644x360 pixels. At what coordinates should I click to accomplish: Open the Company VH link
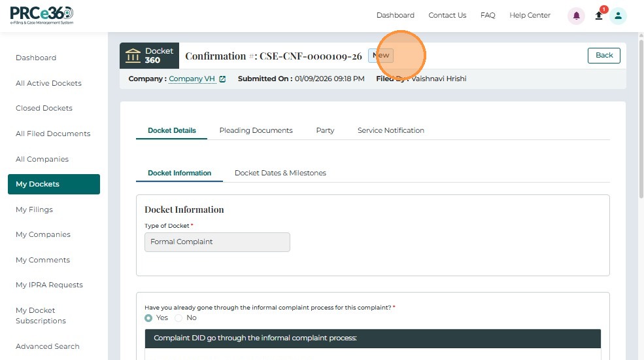[192, 79]
